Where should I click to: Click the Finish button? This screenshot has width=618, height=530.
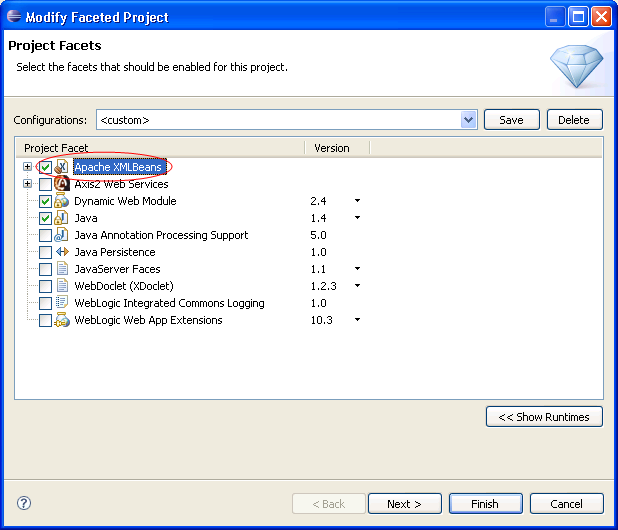click(485, 504)
